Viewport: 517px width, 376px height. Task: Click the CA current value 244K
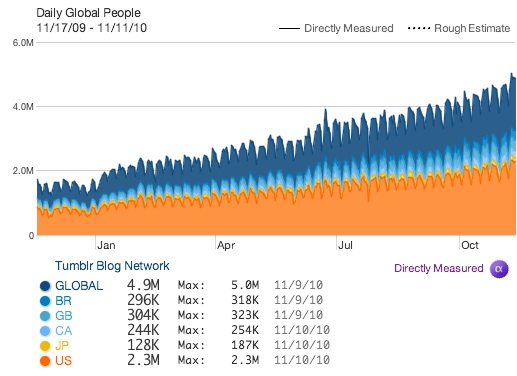[143, 330]
